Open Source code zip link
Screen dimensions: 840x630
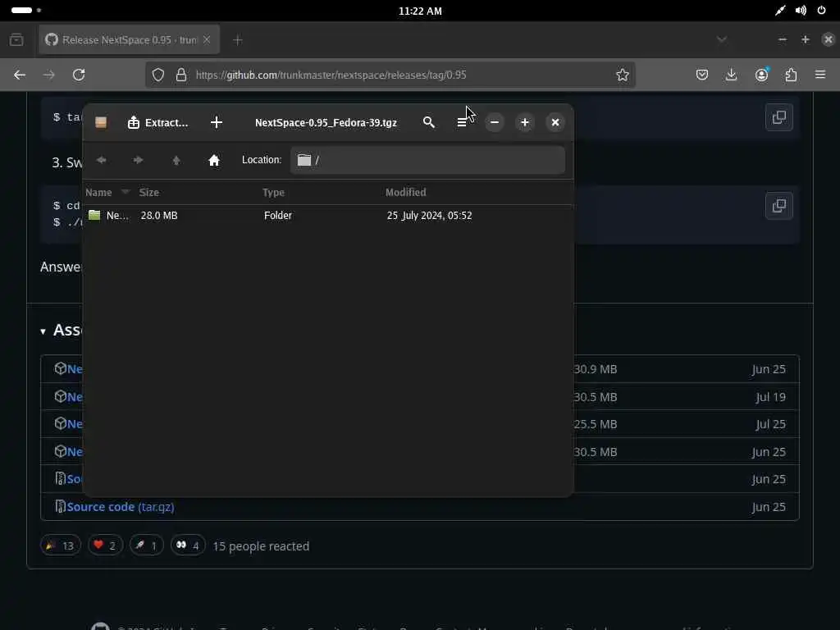coord(75,479)
